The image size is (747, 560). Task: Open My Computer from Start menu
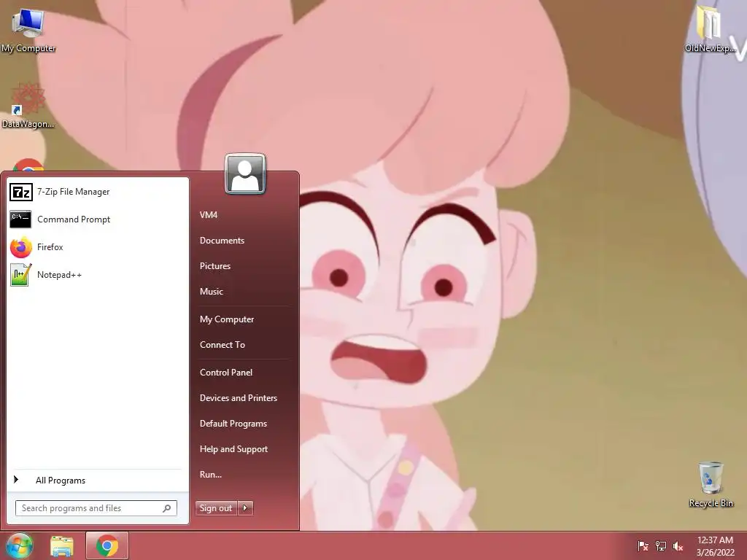coord(227,319)
